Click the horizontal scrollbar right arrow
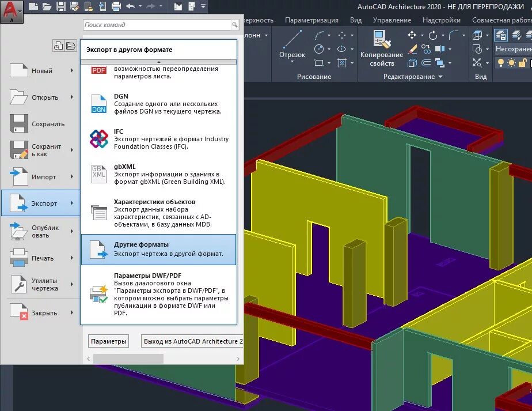Screen dimensions: 532x411 click(238, 359)
